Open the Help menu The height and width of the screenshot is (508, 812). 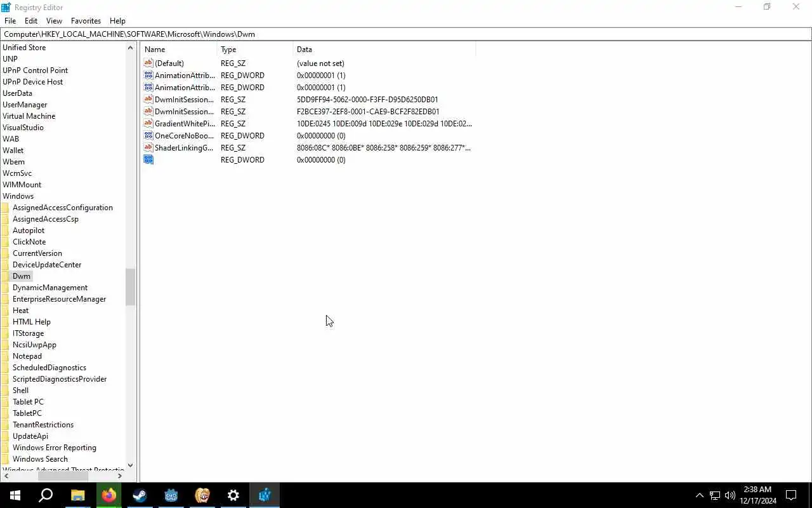pyautogui.click(x=117, y=20)
